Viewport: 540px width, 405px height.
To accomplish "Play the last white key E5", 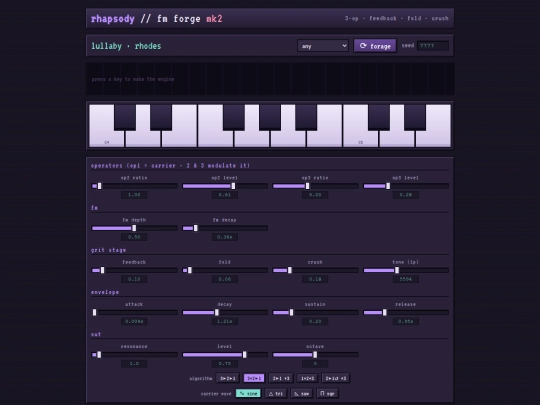I will (433, 138).
